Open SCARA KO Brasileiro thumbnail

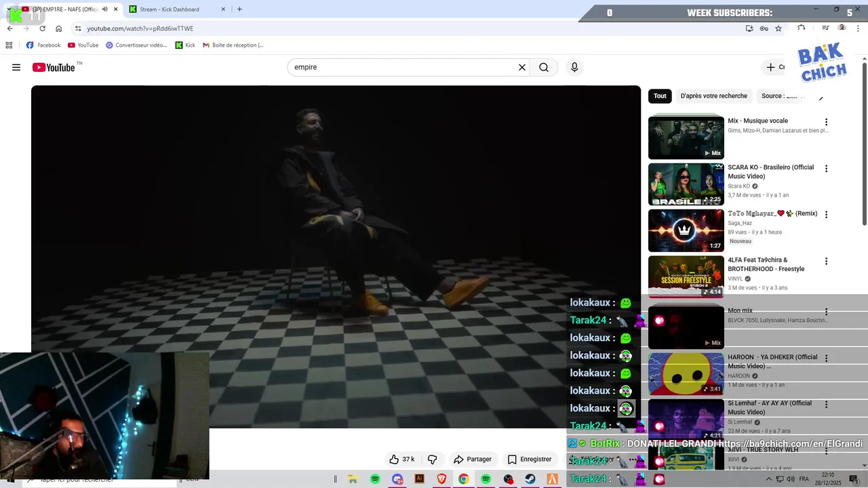point(686,184)
